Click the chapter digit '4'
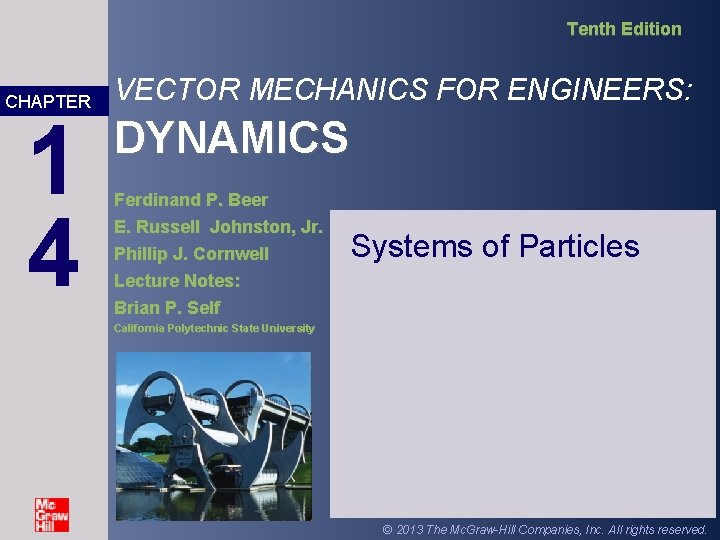 point(53,252)
